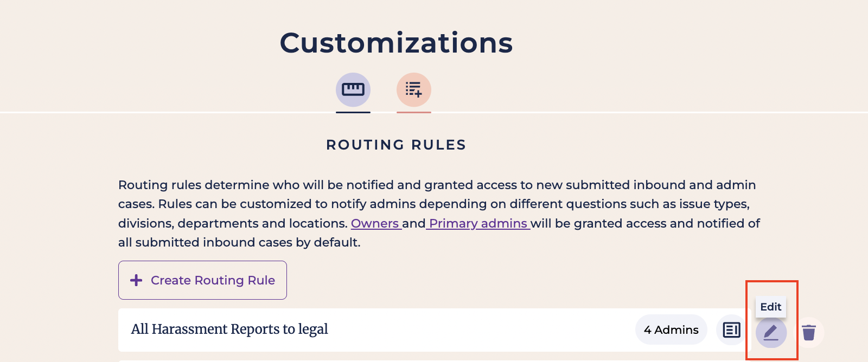This screenshot has width=868, height=362.
Task: Open the Owners link
Action: point(375,223)
